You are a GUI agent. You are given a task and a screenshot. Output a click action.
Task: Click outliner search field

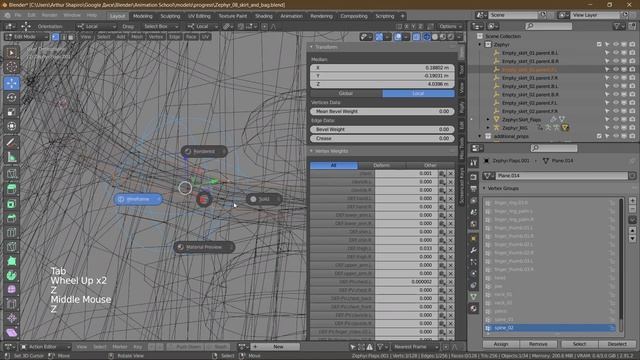549,26
